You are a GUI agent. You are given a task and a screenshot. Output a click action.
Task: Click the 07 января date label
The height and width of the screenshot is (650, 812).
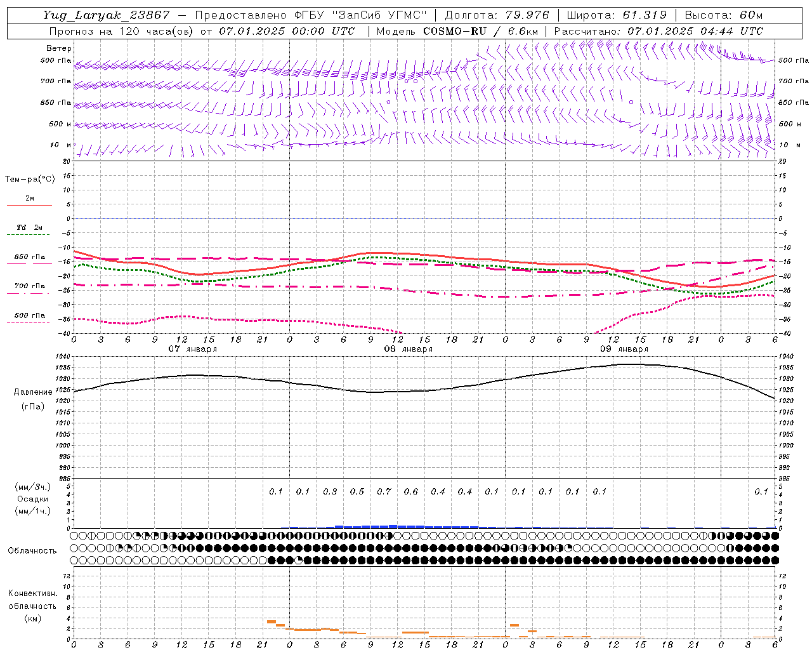pyautogui.click(x=193, y=349)
